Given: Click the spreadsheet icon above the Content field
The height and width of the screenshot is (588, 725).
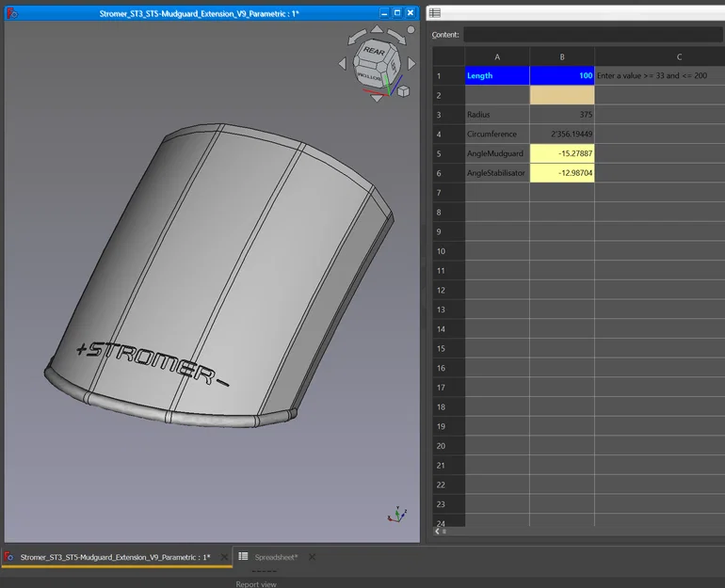Looking at the screenshot, I should click(435, 13).
